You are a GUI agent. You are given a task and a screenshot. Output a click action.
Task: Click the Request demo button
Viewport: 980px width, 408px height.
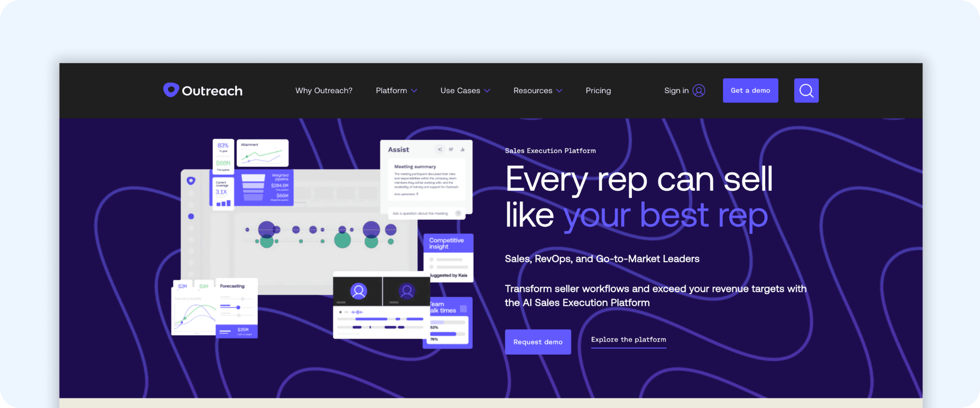(538, 342)
